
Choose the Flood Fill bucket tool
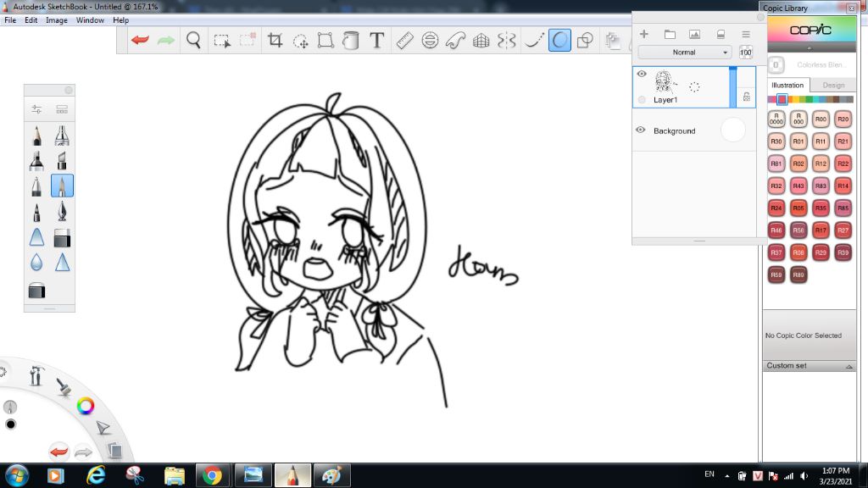pos(350,40)
